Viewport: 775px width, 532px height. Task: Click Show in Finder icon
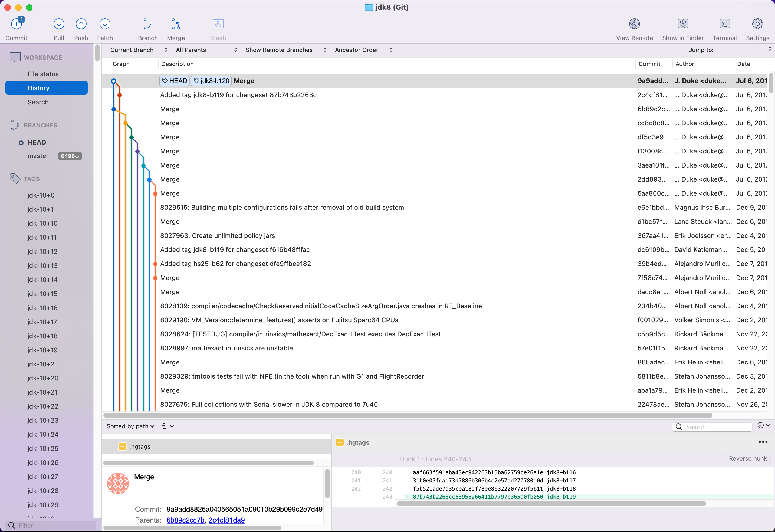pyautogui.click(x=682, y=24)
